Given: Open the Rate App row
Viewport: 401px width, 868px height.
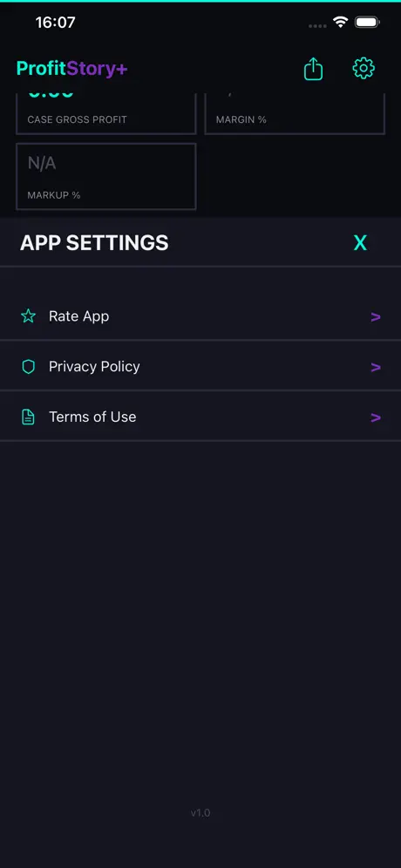Looking at the screenshot, I should point(200,316).
